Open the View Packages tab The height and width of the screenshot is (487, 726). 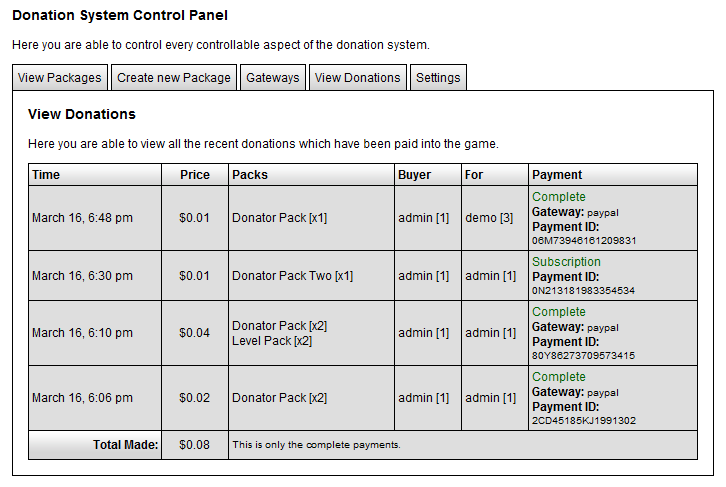pyautogui.click(x=60, y=78)
